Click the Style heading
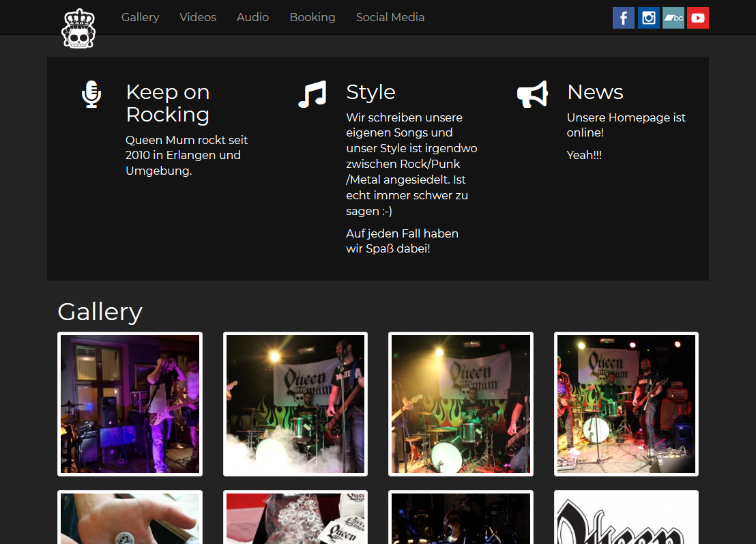This screenshot has width=756, height=544. click(x=370, y=92)
